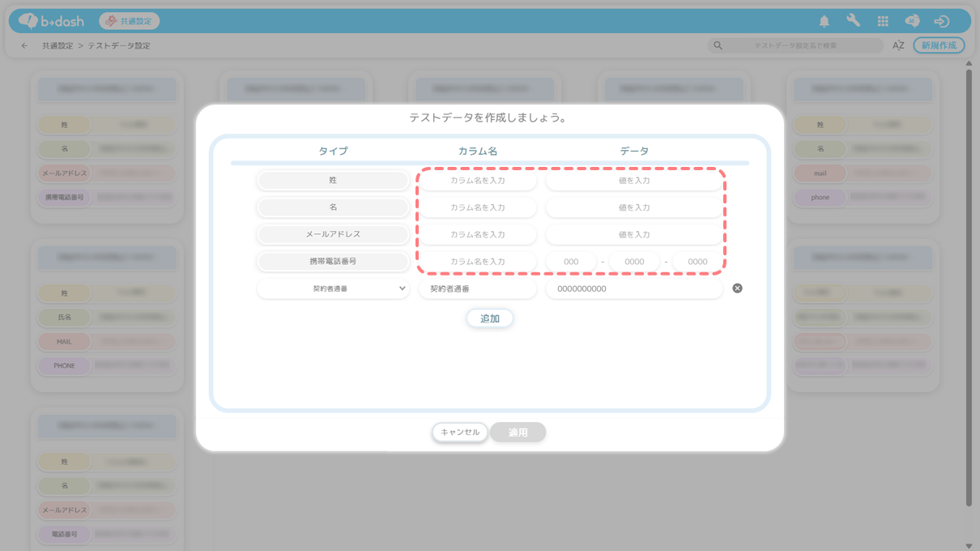The height and width of the screenshot is (551, 980).
Task: Remove the 契約者通番 row with X icon
Action: click(x=737, y=288)
